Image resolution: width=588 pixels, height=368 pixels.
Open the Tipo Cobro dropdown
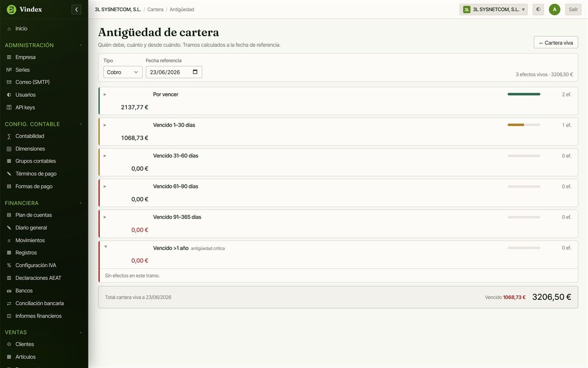tap(122, 72)
